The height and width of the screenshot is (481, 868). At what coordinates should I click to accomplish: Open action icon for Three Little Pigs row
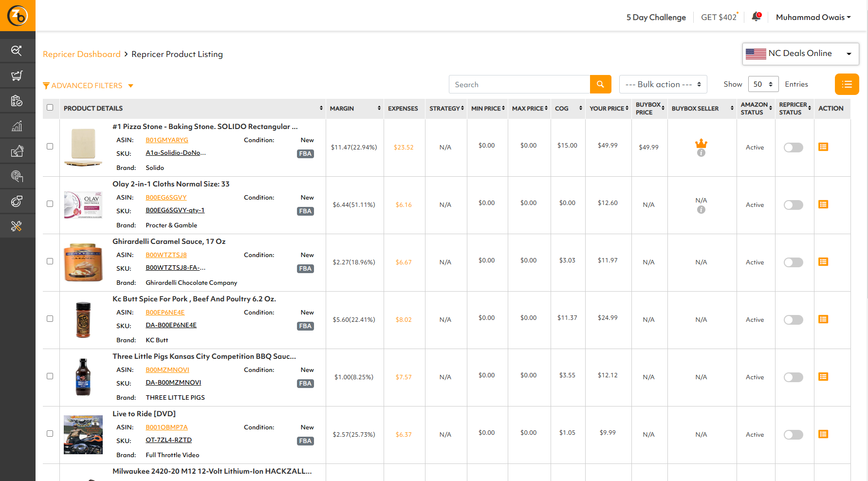tap(823, 377)
